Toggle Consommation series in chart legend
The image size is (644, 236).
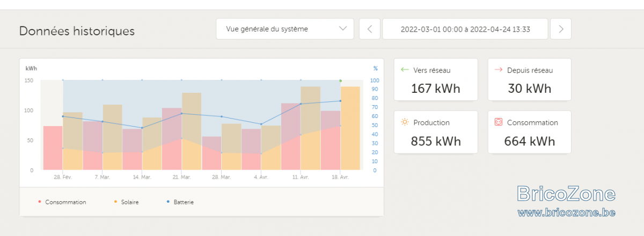[62, 202]
